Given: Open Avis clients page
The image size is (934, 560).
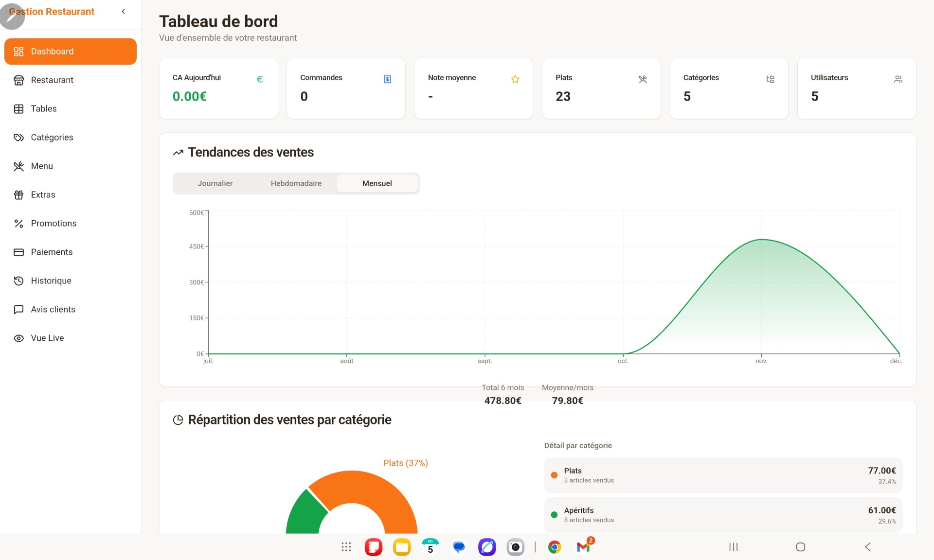Looking at the screenshot, I should (71, 310).
